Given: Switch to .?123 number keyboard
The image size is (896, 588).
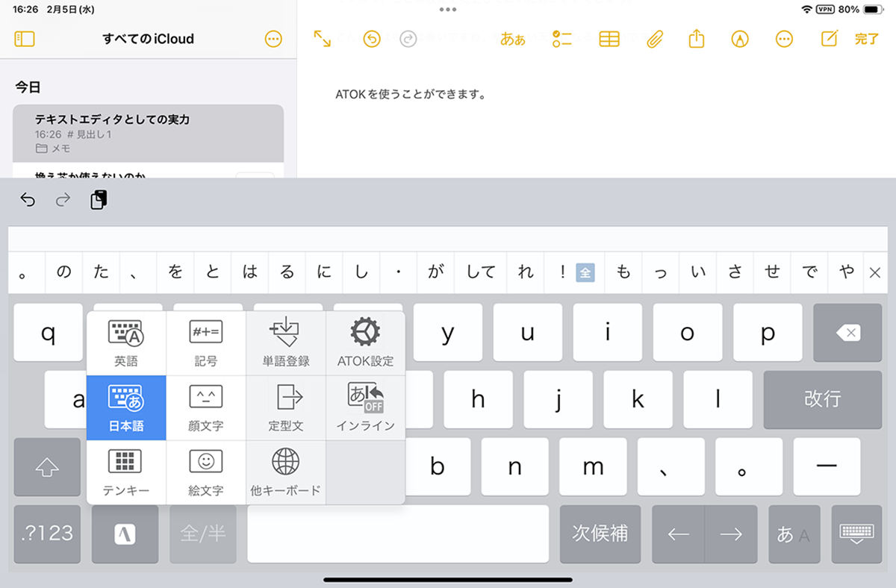Looking at the screenshot, I should point(47,534).
